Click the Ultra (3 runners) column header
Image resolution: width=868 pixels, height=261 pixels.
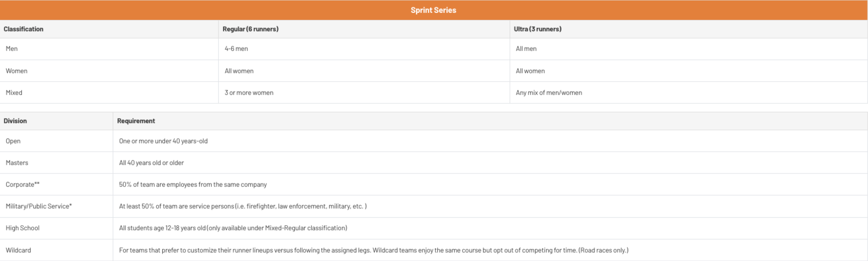tap(537, 29)
